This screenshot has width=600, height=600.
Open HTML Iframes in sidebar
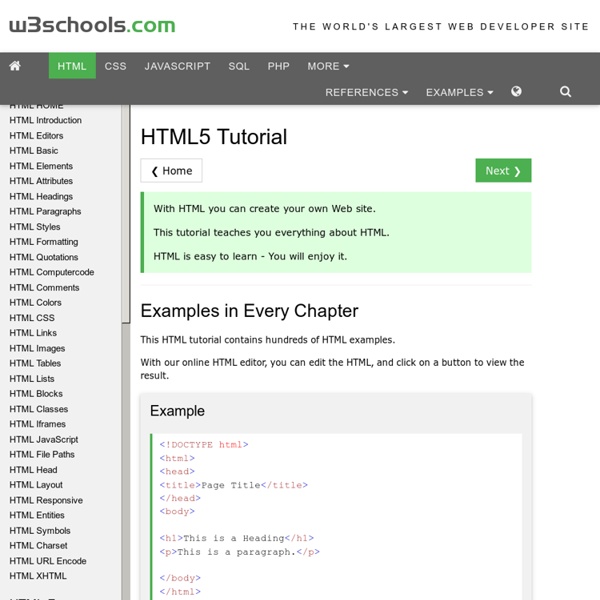(38, 424)
